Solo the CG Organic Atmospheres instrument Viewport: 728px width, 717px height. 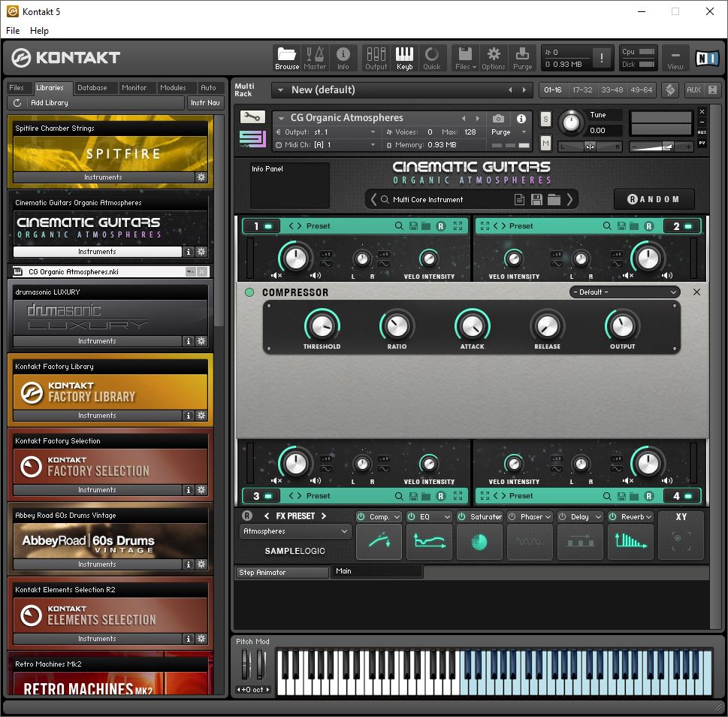tap(545, 120)
